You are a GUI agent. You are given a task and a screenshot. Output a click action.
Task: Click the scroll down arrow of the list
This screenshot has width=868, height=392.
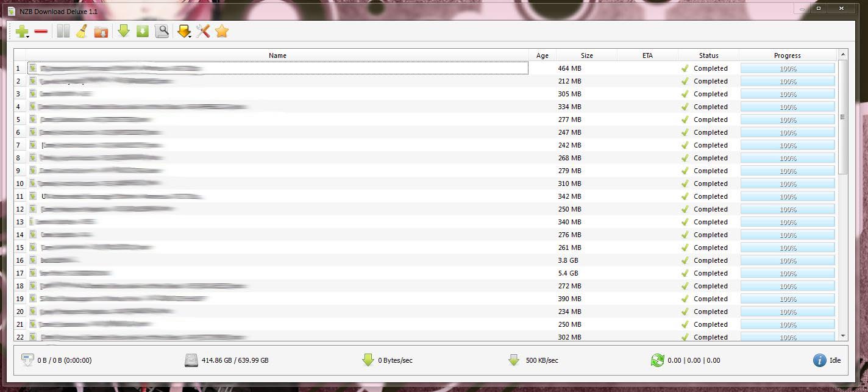(843, 335)
